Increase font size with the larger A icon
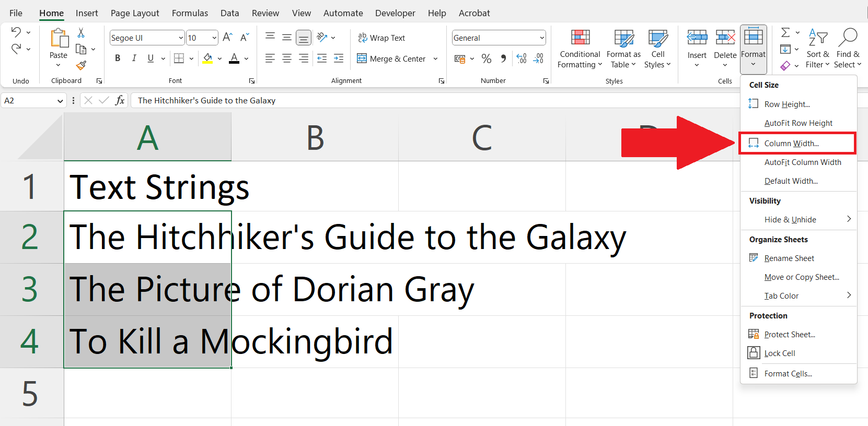 point(227,37)
